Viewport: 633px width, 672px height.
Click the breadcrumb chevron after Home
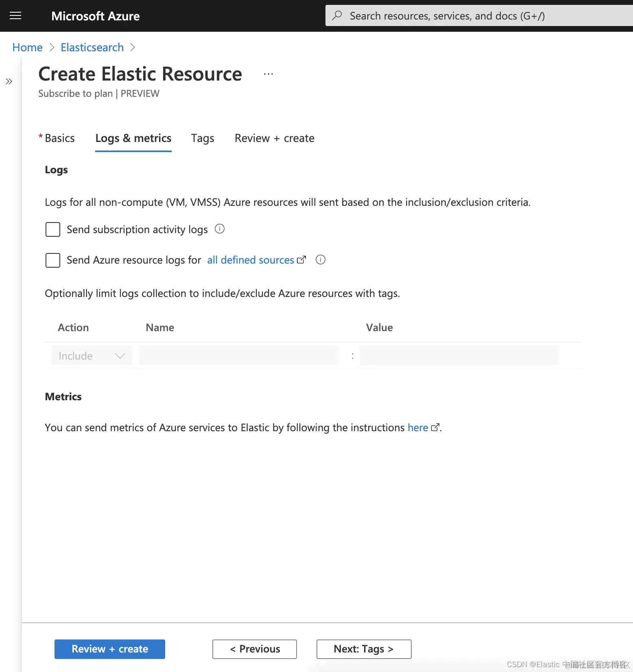click(52, 48)
